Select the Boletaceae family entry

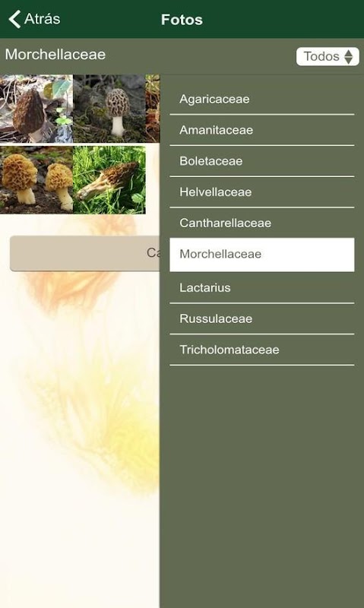[x=262, y=161]
